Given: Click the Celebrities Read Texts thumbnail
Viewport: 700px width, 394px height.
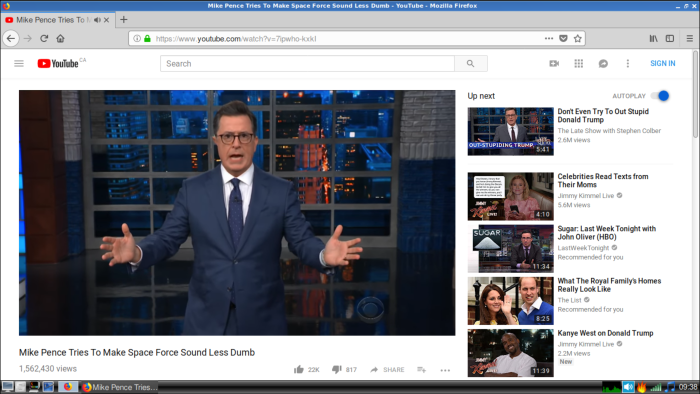Looking at the screenshot, I should point(510,196).
